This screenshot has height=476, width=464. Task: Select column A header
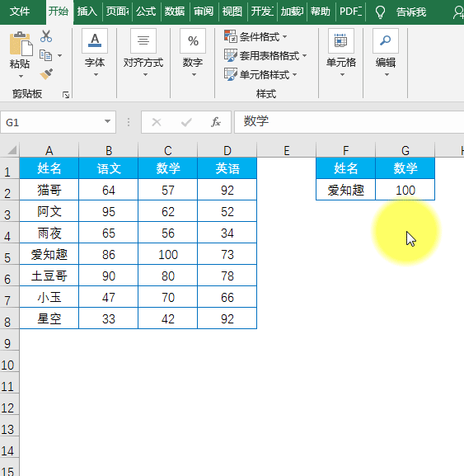49,150
